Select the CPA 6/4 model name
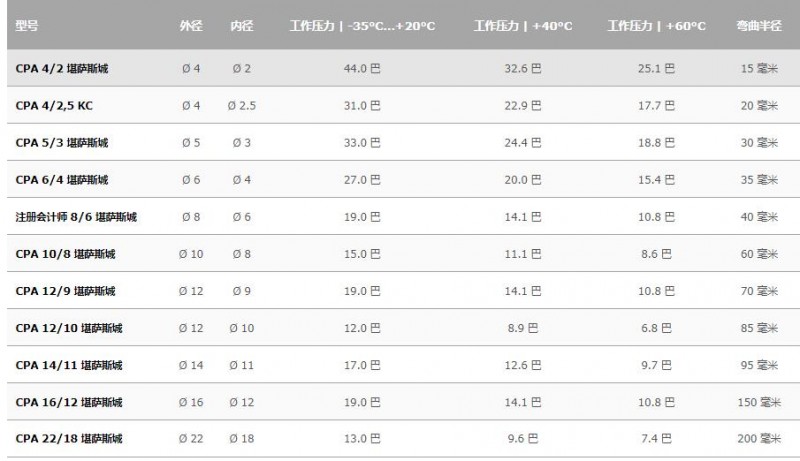 62,180
